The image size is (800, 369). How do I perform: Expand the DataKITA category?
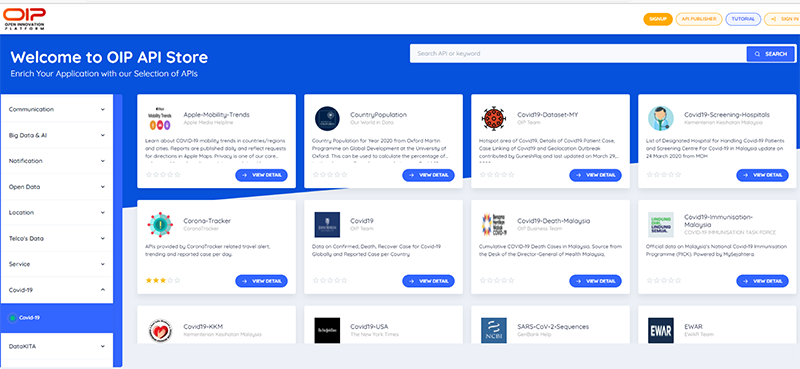(x=57, y=346)
